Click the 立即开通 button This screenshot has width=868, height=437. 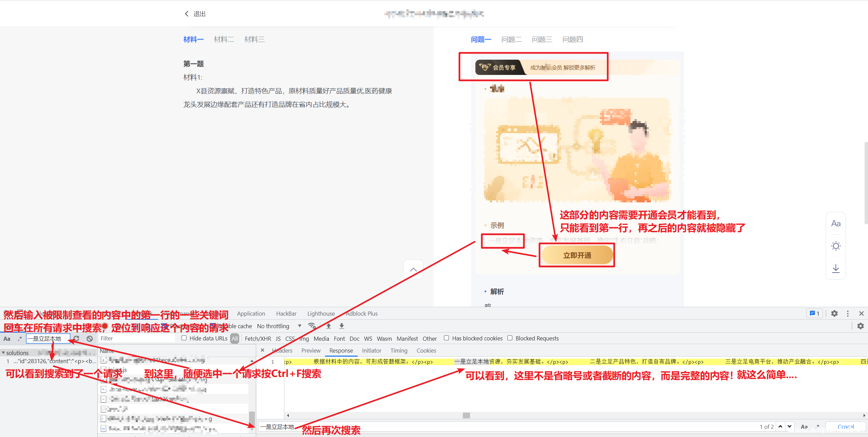pyautogui.click(x=577, y=255)
